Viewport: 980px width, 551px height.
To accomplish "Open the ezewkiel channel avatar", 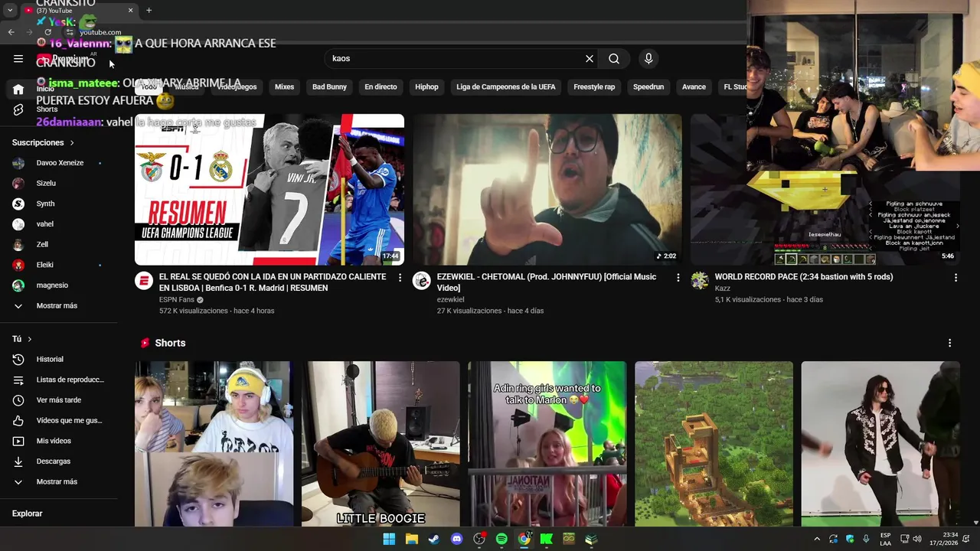I will click(x=422, y=280).
